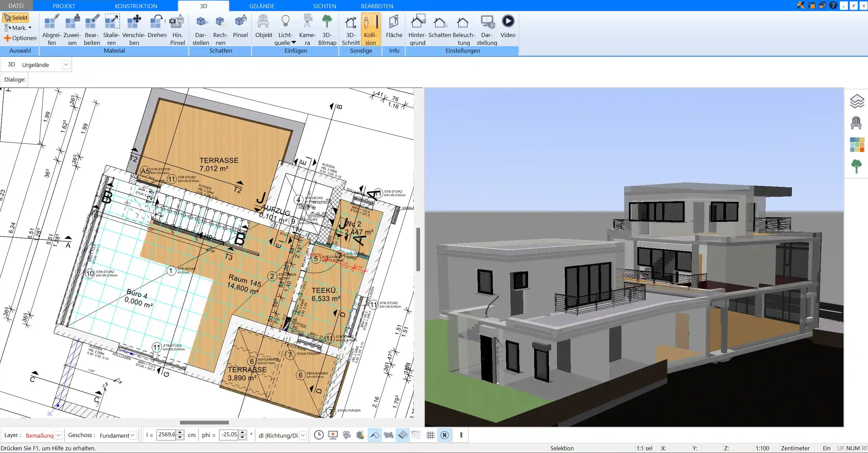The width and height of the screenshot is (868, 453).
Task: Choose the Zuweisen material tool
Action: point(72,30)
